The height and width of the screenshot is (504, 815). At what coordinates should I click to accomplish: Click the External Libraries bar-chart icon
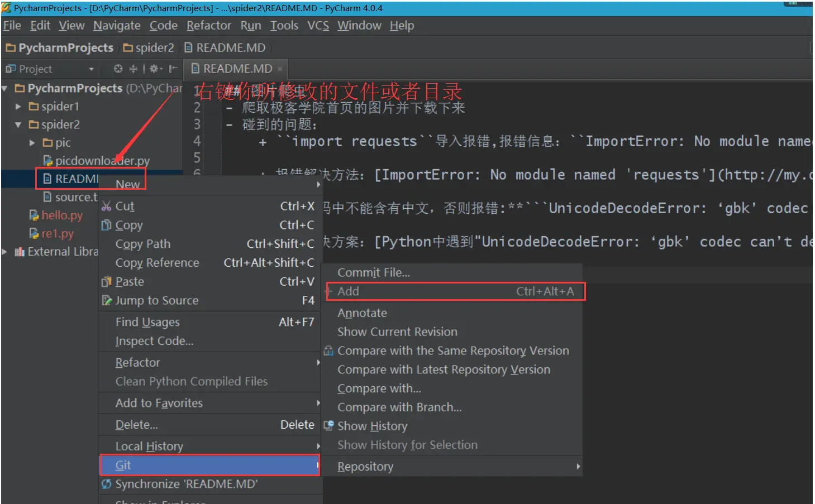tap(20, 252)
